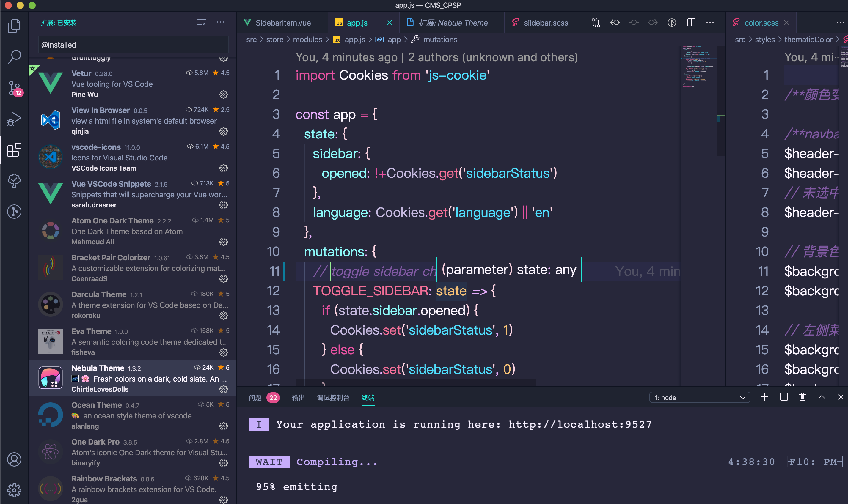Switch to the SidebarItem.vue tab

283,23
